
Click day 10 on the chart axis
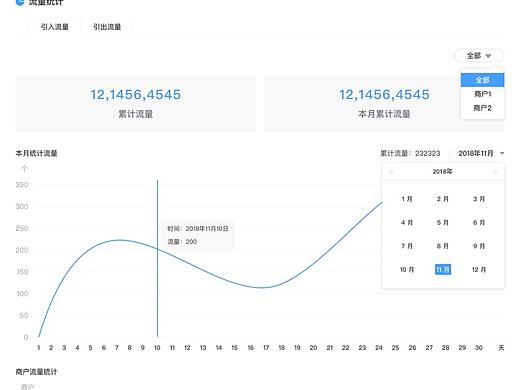[157, 348]
